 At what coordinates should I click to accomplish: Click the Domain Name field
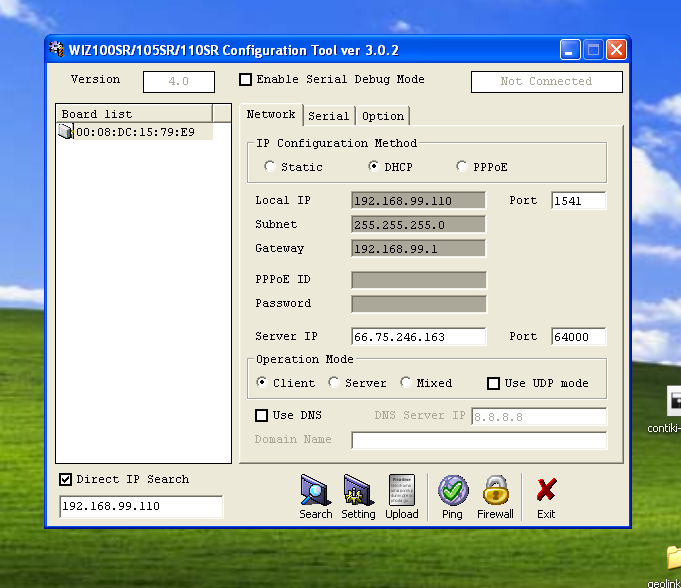coord(479,440)
